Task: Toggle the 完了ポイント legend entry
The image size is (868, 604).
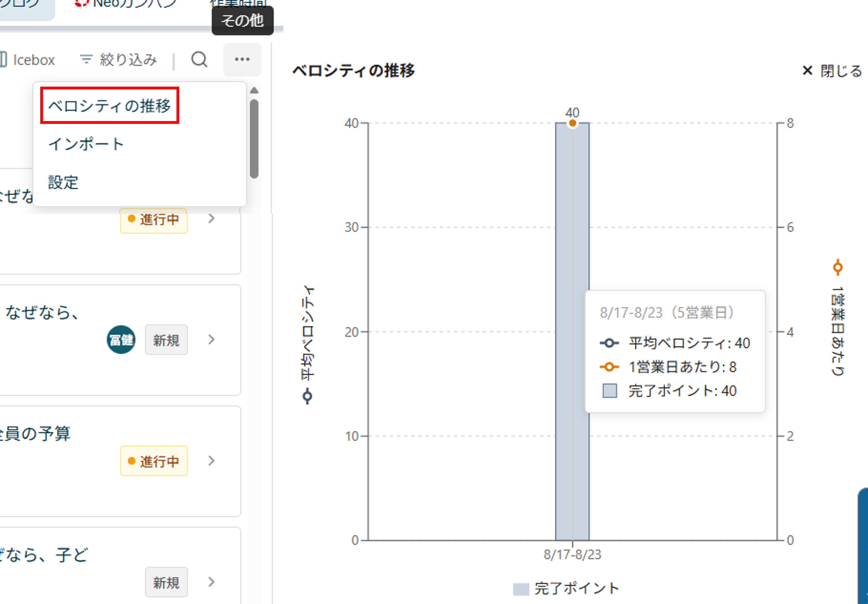Action: [x=566, y=588]
